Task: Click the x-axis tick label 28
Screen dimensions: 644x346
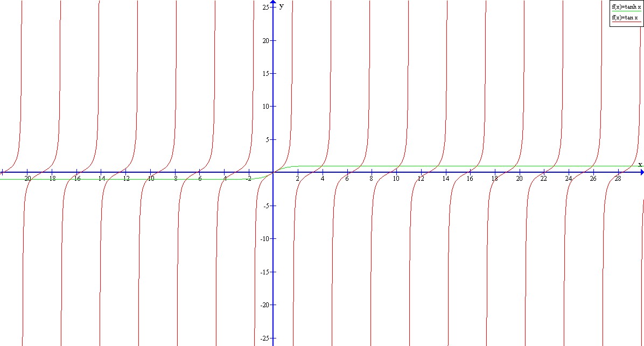Action: pos(618,179)
